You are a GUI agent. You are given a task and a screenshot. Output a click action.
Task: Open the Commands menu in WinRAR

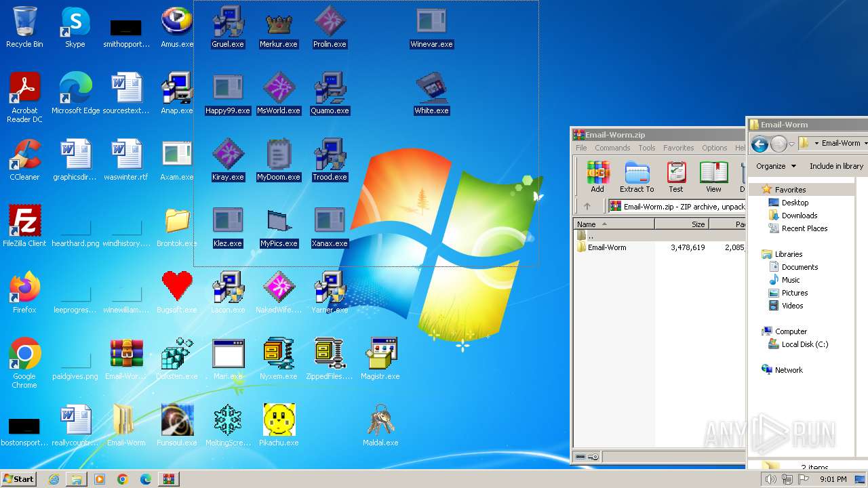[612, 148]
